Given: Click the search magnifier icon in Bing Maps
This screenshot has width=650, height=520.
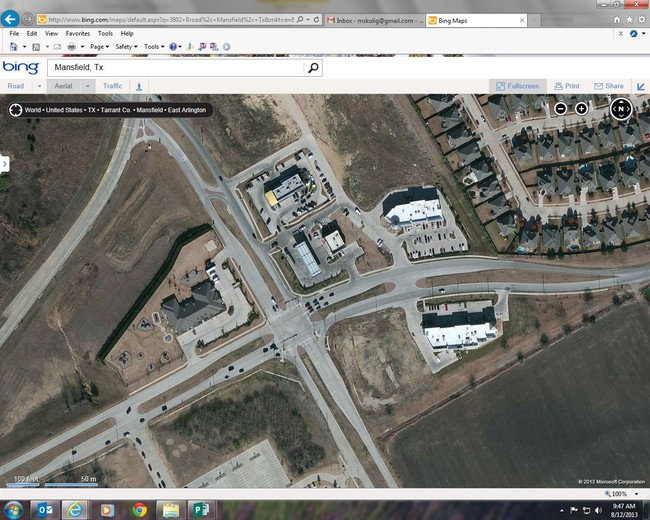Looking at the screenshot, I should click(x=314, y=68).
